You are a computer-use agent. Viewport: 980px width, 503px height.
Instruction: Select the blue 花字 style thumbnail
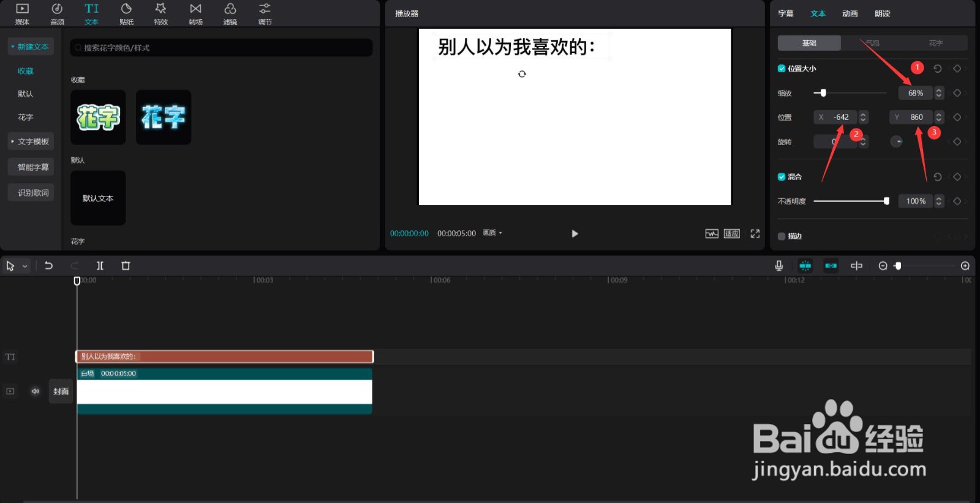click(x=164, y=117)
